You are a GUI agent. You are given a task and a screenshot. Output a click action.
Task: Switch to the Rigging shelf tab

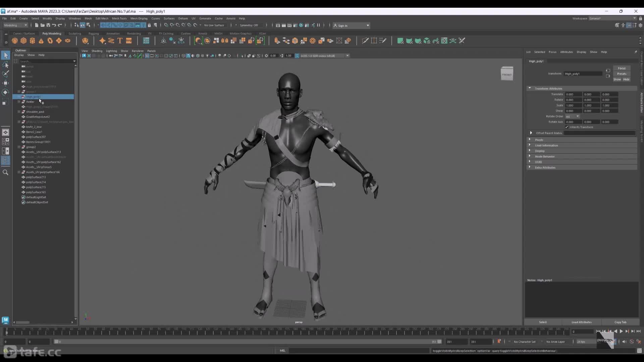click(x=94, y=34)
